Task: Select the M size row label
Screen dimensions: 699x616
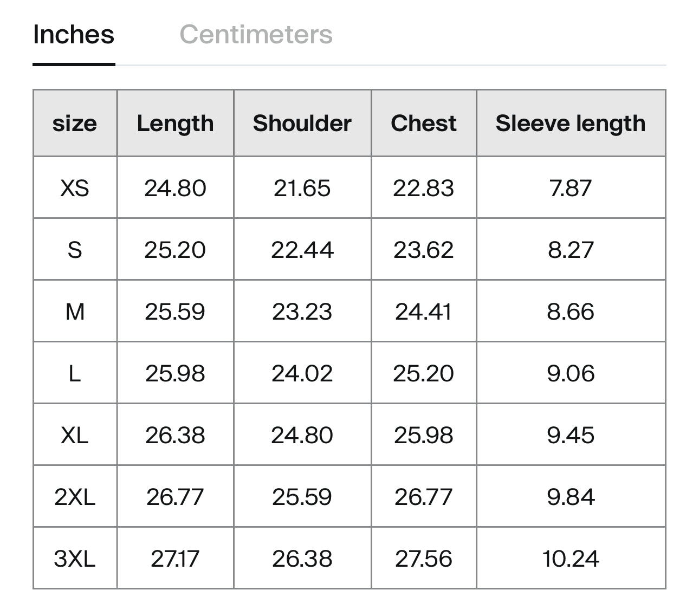Action: (75, 312)
